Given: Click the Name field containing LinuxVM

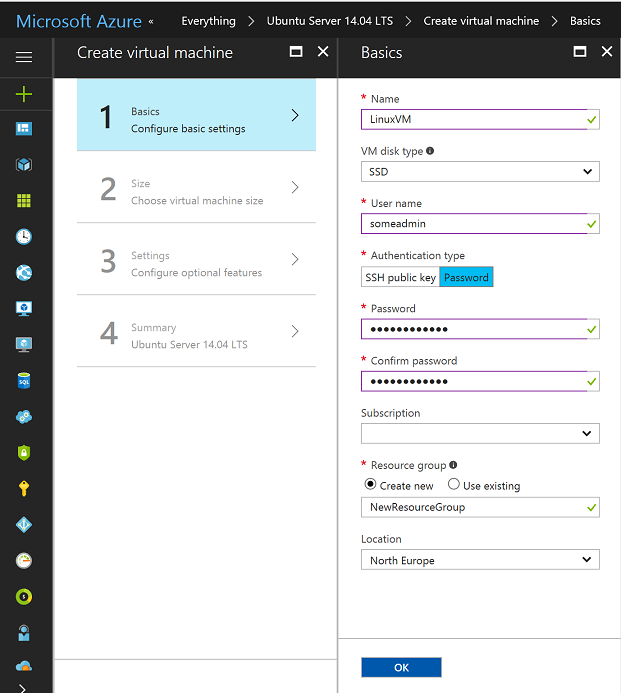Looking at the screenshot, I should 480,119.
